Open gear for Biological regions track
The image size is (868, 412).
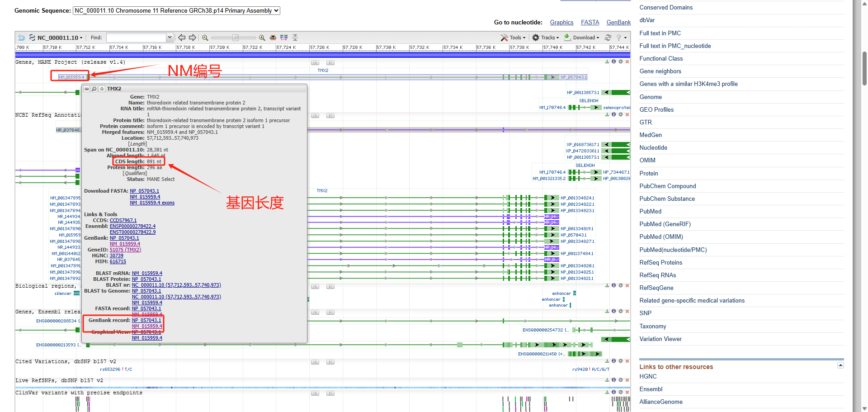(621, 285)
